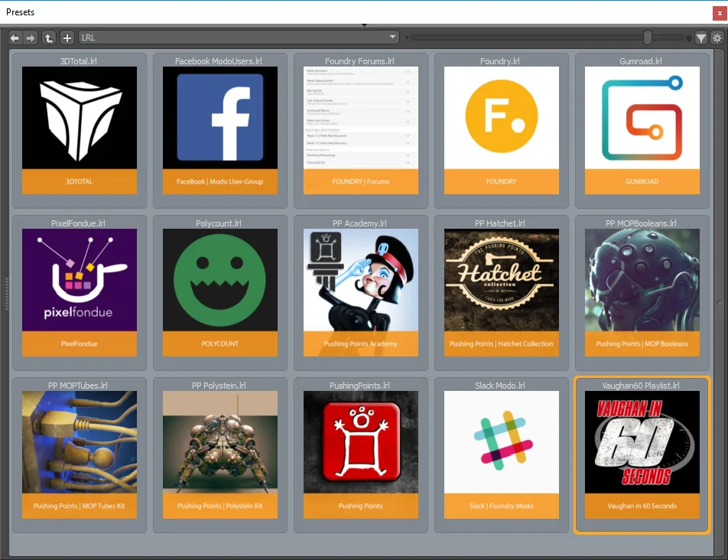Click the Facebook ModoUsers.lrl file name

(219, 61)
